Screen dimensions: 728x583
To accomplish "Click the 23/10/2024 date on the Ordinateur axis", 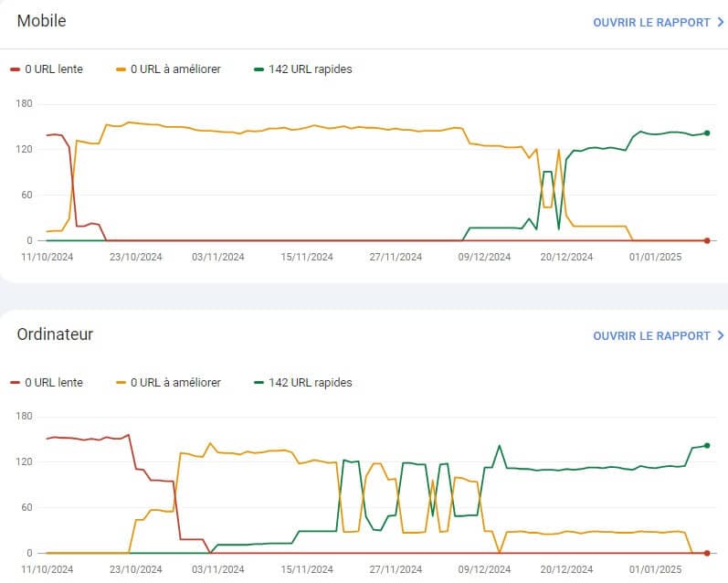I will [135, 569].
